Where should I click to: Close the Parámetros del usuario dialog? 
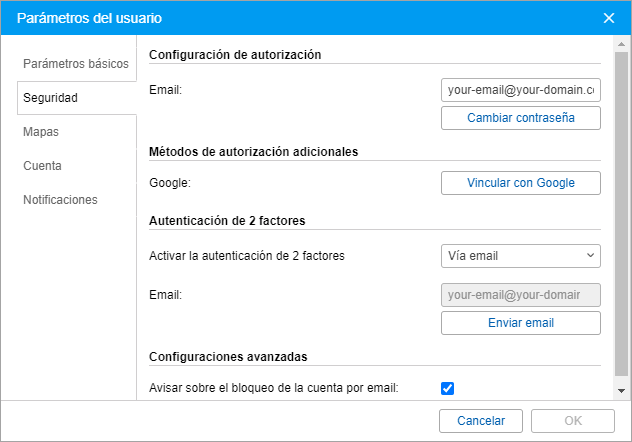[x=609, y=18]
